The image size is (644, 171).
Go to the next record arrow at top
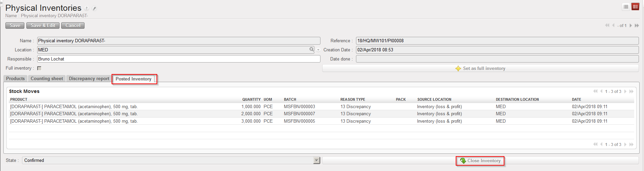(631, 26)
